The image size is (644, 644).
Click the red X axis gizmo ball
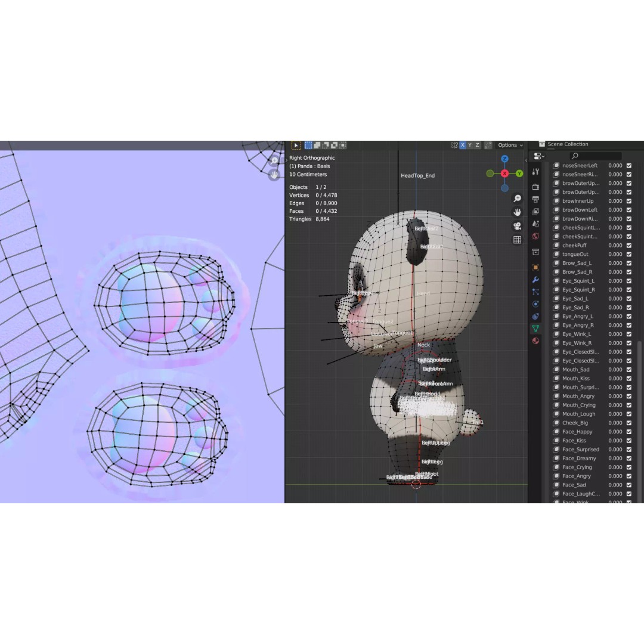click(x=504, y=174)
